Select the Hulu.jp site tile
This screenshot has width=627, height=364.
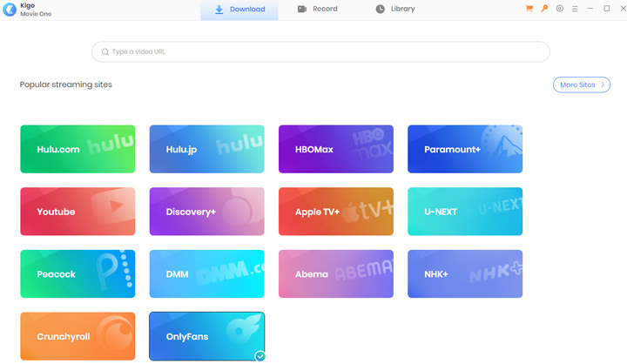point(206,149)
